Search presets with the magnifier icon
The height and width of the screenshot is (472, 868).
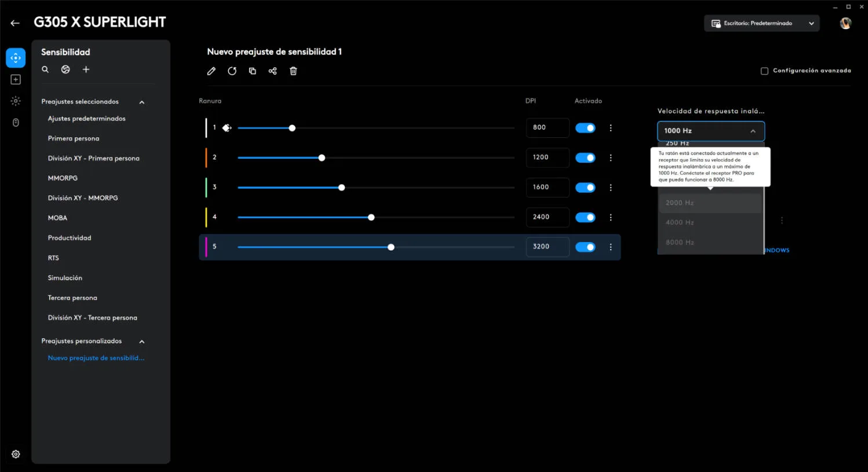point(45,69)
